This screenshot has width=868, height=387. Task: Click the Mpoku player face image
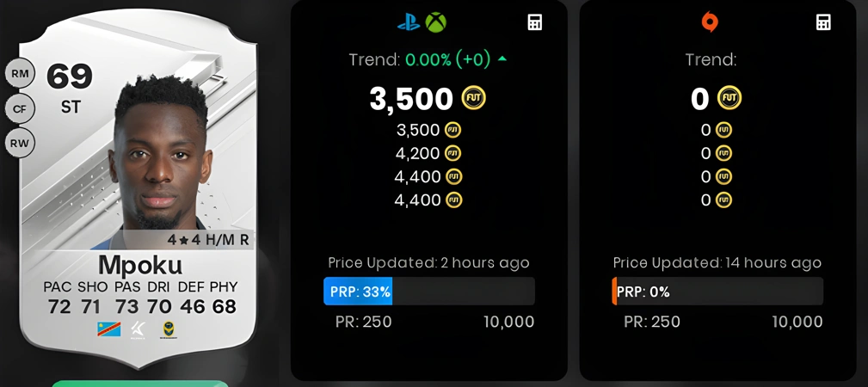pyautogui.click(x=159, y=155)
